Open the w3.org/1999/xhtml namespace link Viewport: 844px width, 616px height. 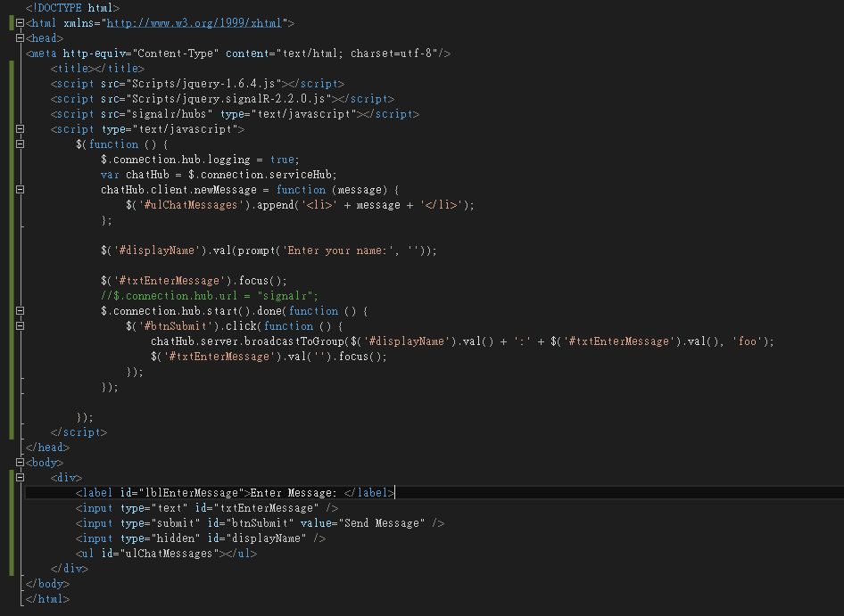tap(194, 23)
